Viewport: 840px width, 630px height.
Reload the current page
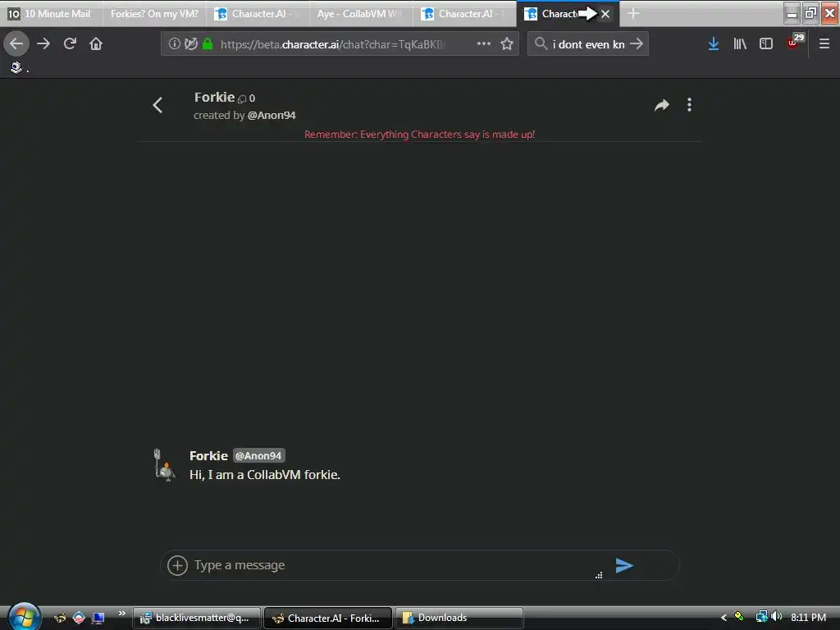[x=70, y=43]
